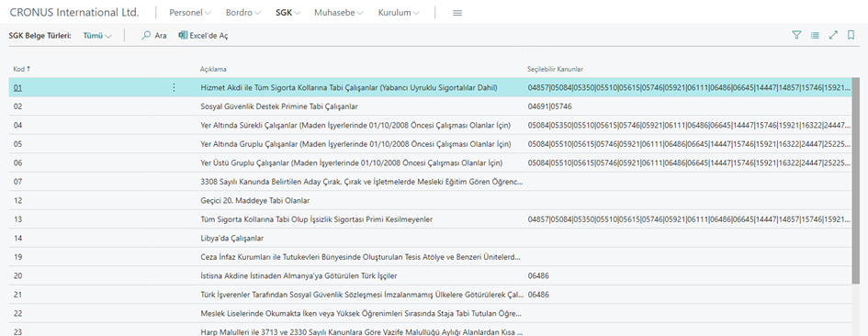Open the row 01 three-dot actions menu
The image size is (868, 336).
tap(174, 87)
